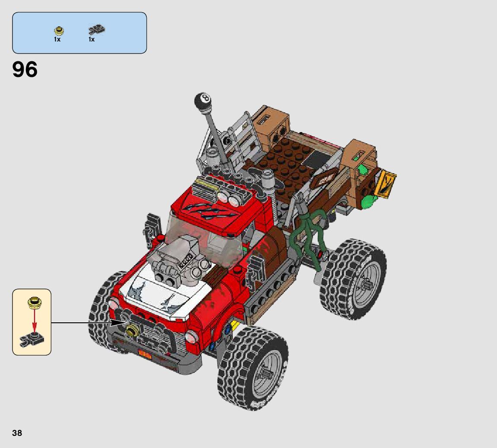Select the rear right truck wheel
497x448 pixels.
[353, 279]
